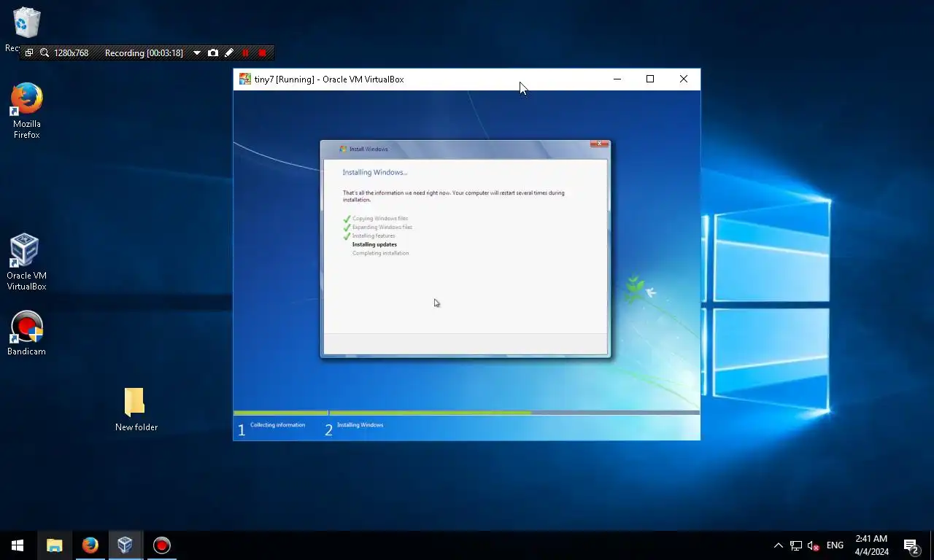Click the Recording [00:03:18] timer text

pos(144,52)
